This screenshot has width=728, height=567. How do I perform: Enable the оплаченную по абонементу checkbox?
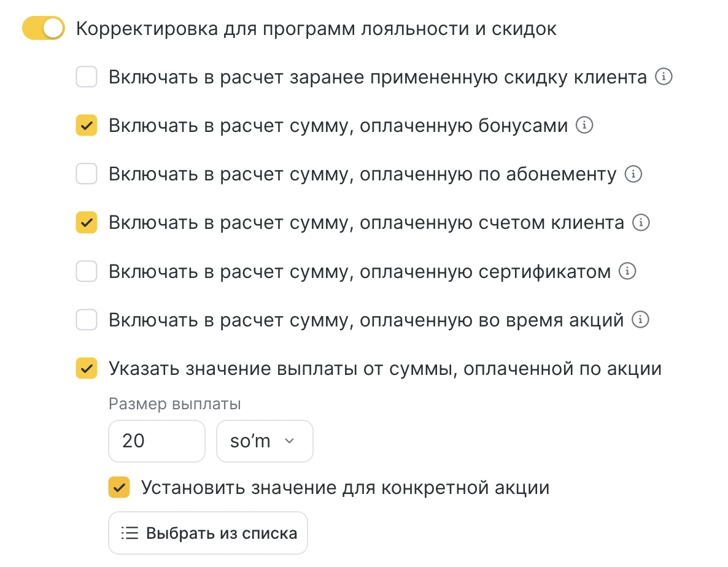coord(87,174)
